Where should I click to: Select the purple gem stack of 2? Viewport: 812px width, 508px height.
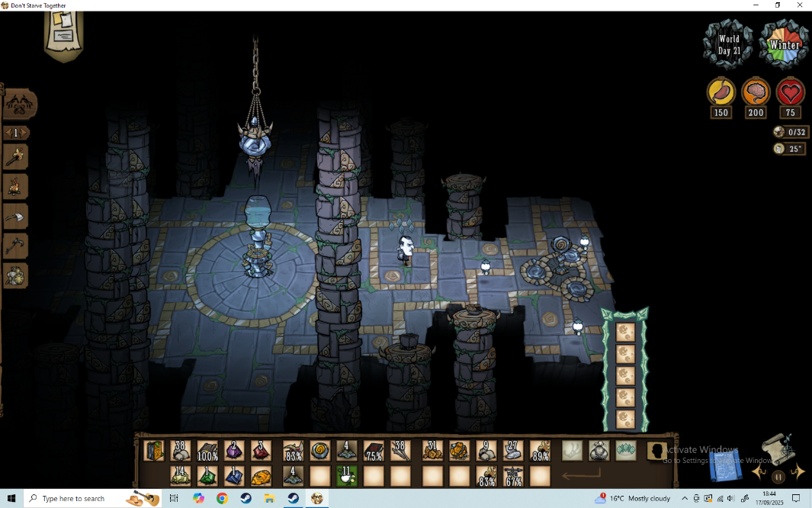(234, 451)
